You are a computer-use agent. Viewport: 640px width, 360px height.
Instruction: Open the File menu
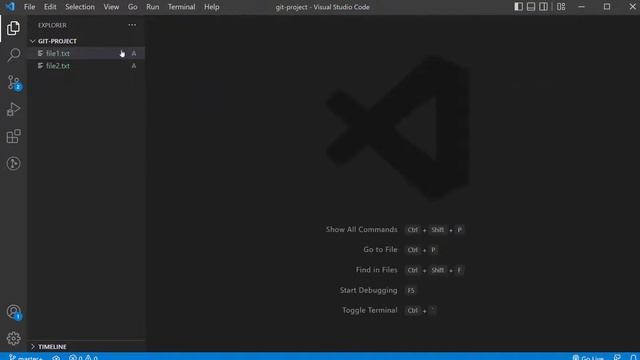pos(29,7)
